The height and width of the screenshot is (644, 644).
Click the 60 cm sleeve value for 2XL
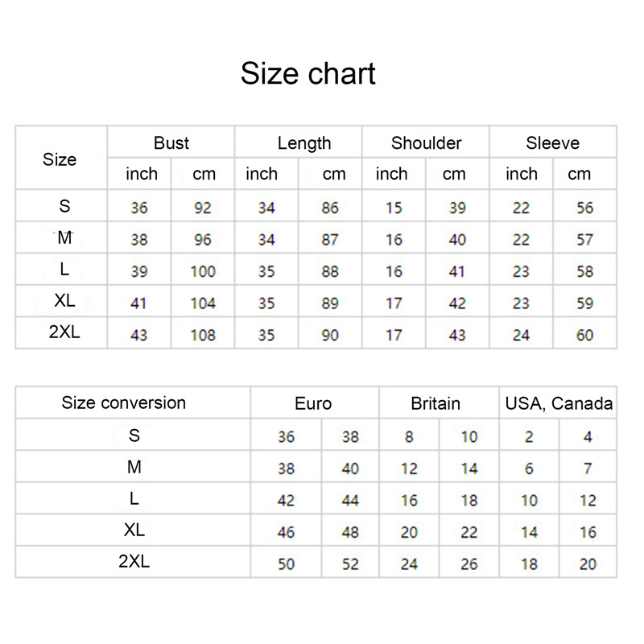coord(585,335)
